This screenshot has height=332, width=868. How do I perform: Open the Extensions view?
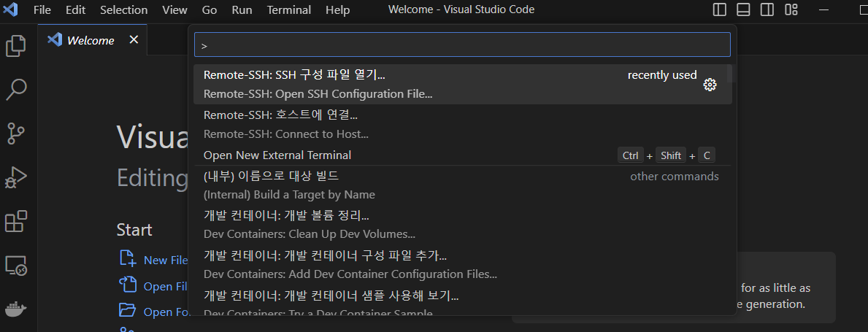[16, 221]
